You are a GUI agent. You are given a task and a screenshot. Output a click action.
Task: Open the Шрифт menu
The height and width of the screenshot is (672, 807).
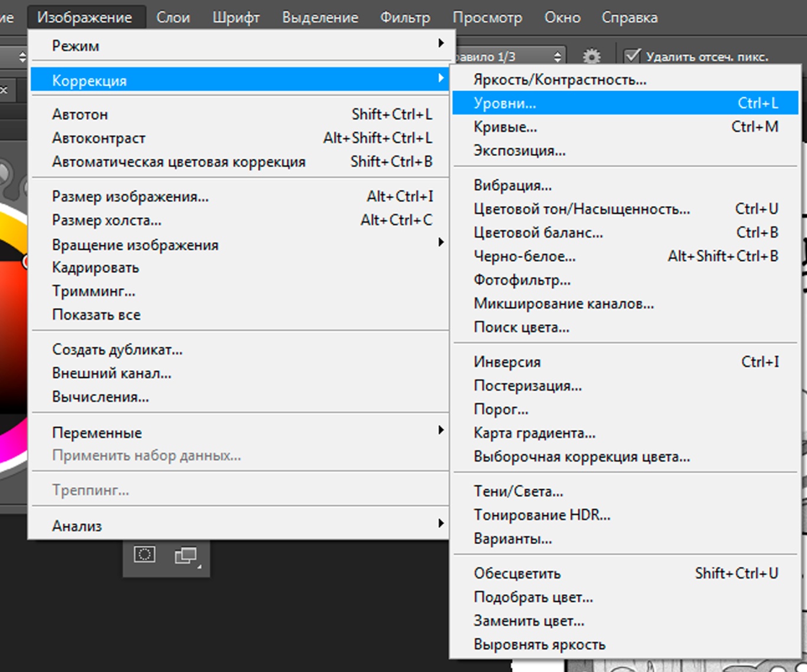pos(236,17)
